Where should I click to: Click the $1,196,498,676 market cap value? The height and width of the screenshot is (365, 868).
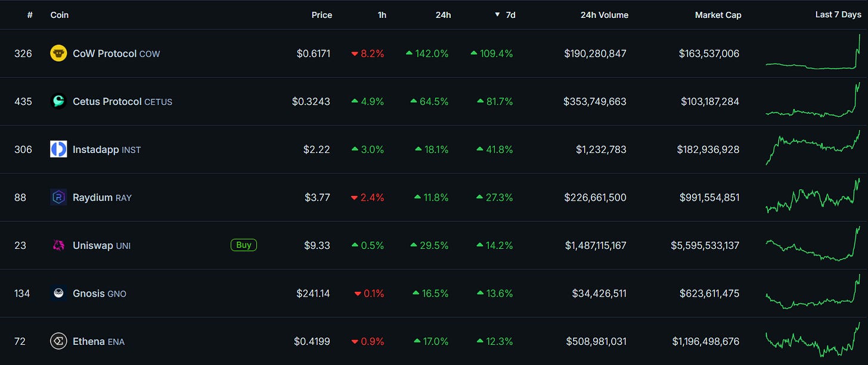tap(706, 341)
